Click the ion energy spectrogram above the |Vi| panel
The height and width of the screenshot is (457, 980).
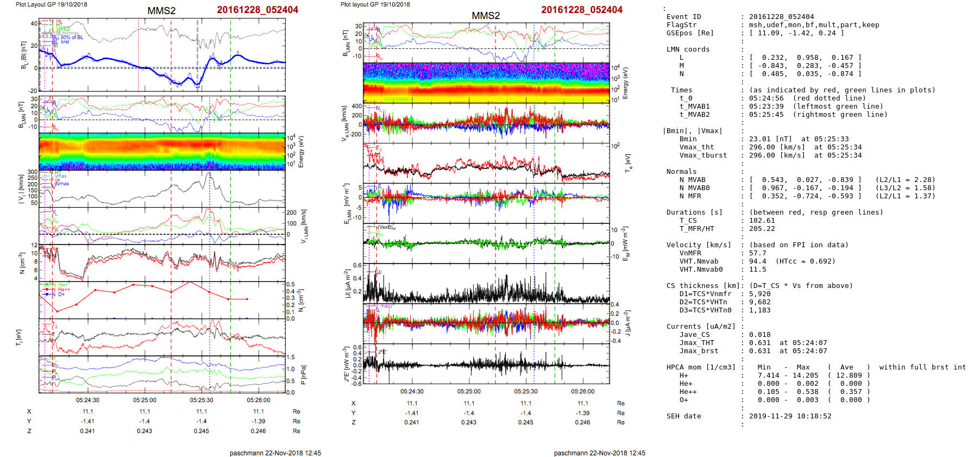click(x=162, y=152)
